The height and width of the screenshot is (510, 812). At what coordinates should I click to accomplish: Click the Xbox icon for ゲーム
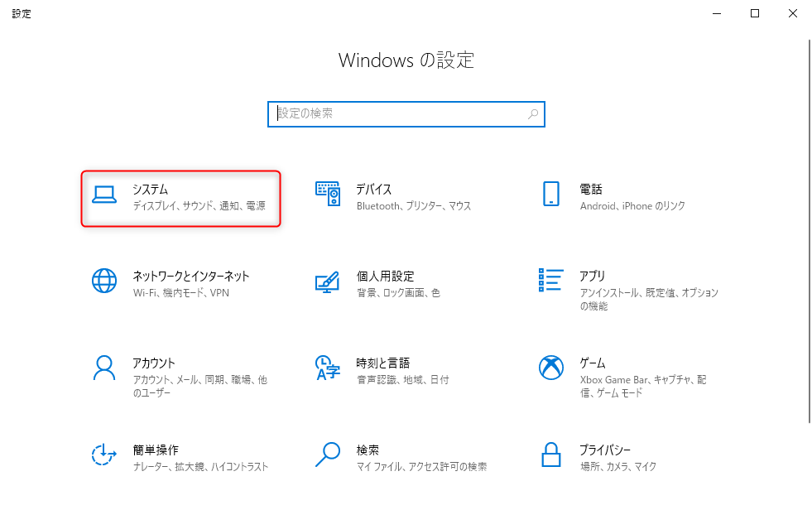pyautogui.click(x=551, y=368)
